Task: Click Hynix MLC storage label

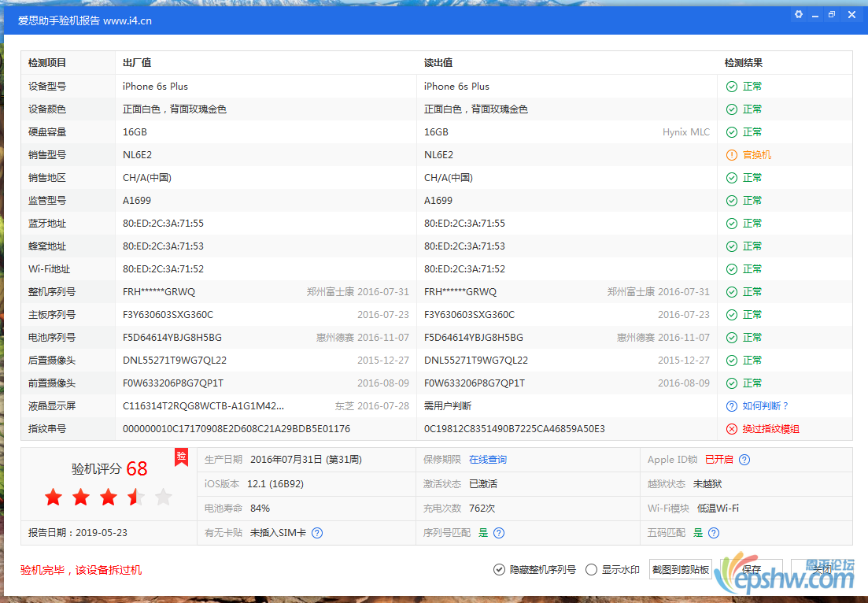Action: [x=686, y=132]
